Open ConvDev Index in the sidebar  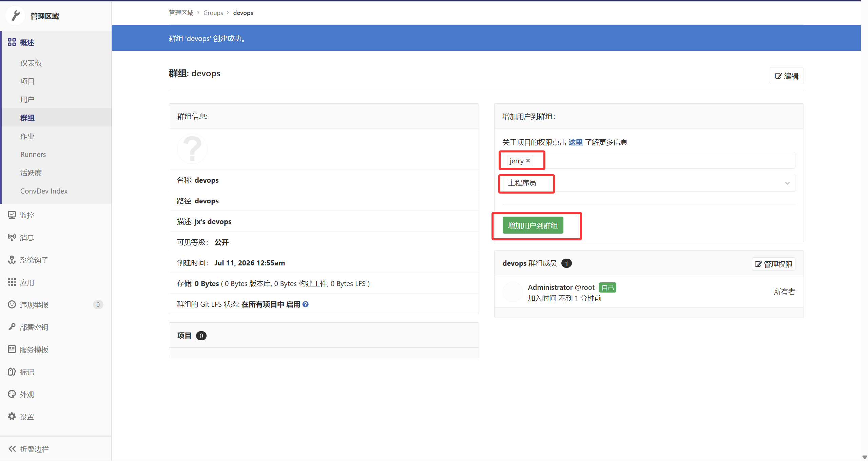click(x=44, y=191)
